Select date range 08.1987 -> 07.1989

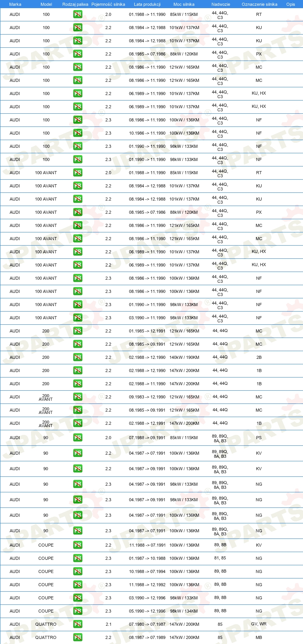coord(147,637)
